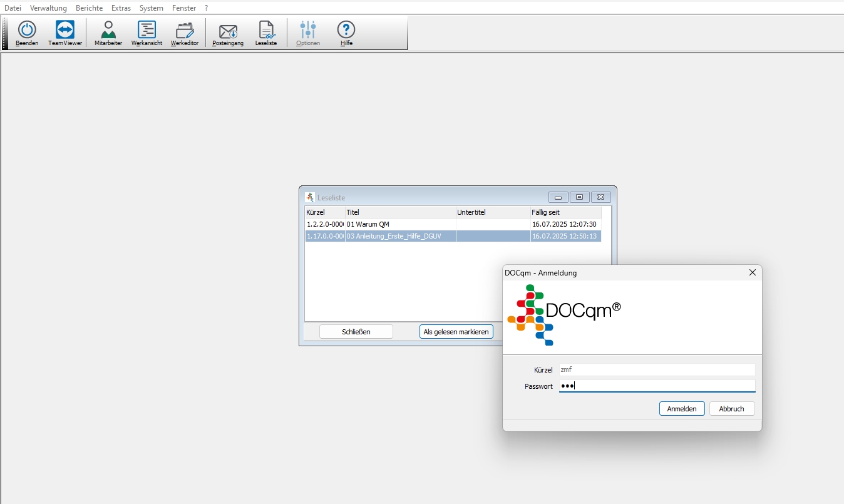Click Als gelesen markieren button
Screen dimensions: 844x504
(456, 332)
